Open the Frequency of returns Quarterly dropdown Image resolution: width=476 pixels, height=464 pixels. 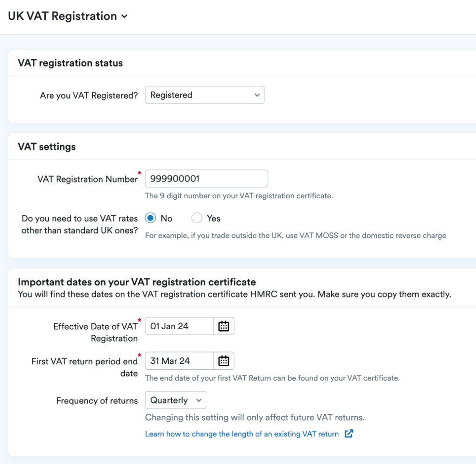tap(175, 400)
